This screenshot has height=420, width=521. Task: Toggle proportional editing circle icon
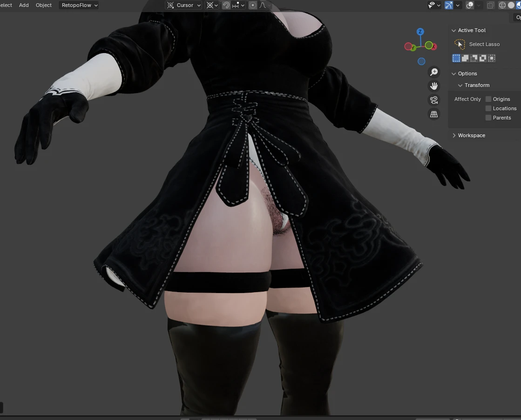[253, 5]
